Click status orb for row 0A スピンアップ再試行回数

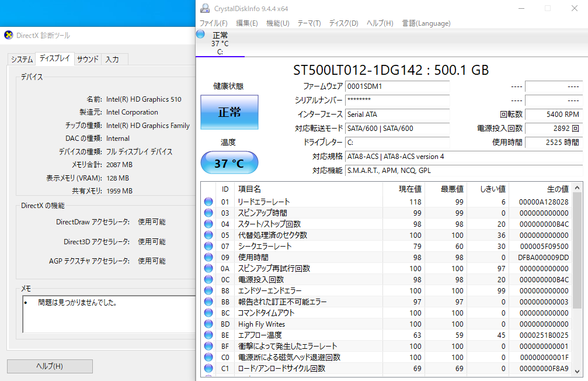[x=208, y=268]
